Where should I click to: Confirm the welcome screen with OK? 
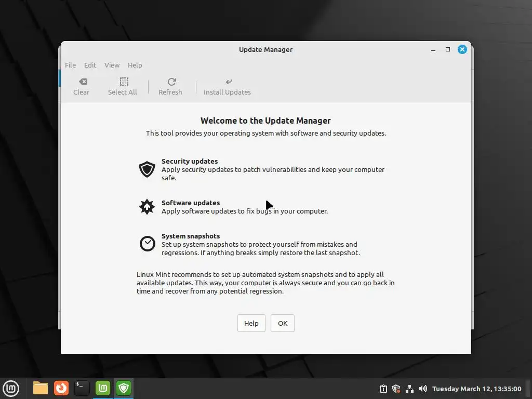283,323
